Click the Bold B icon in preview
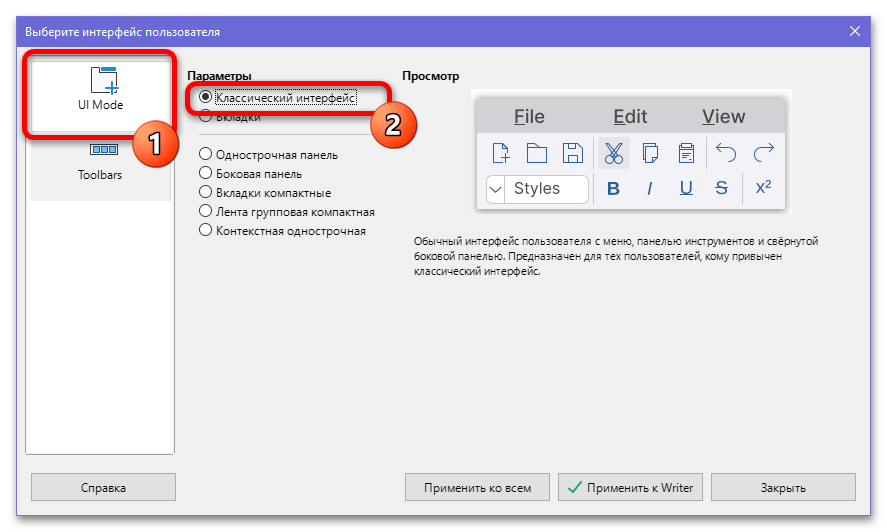Viewport: 887px width, 532px height. coord(613,188)
